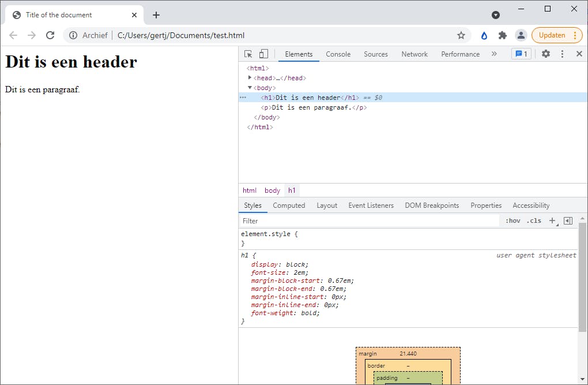Open the browser extensions puzzle icon
Image resolution: width=588 pixels, height=385 pixels.
click(502, 35)
